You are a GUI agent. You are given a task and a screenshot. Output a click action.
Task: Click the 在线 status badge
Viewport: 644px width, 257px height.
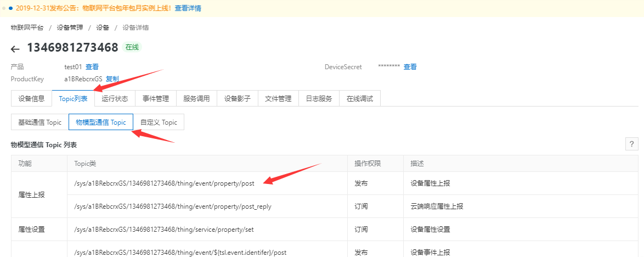click(x=132, y=47)
